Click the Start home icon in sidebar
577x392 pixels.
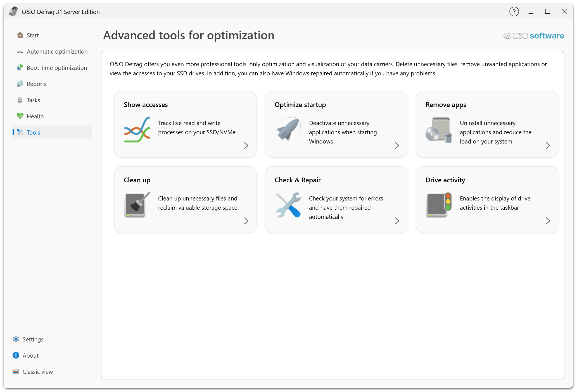20,35
